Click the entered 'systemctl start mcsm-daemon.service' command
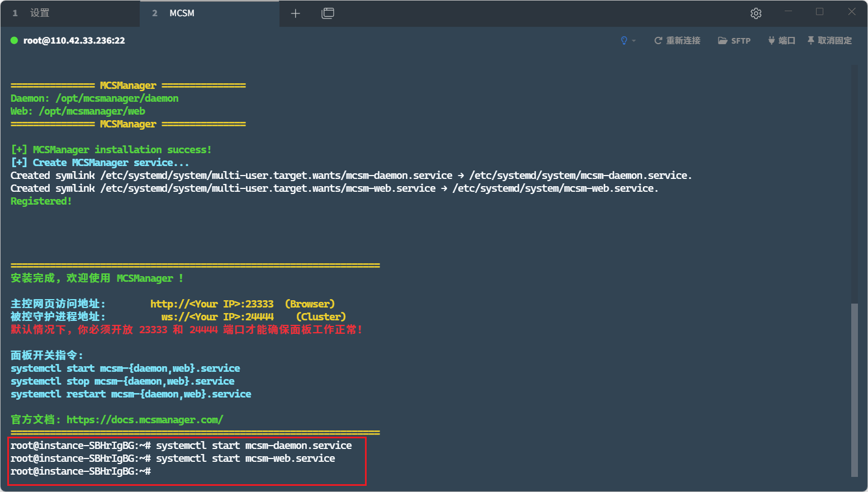This screenshot has height=492, width=868. (x=254, y=446)
